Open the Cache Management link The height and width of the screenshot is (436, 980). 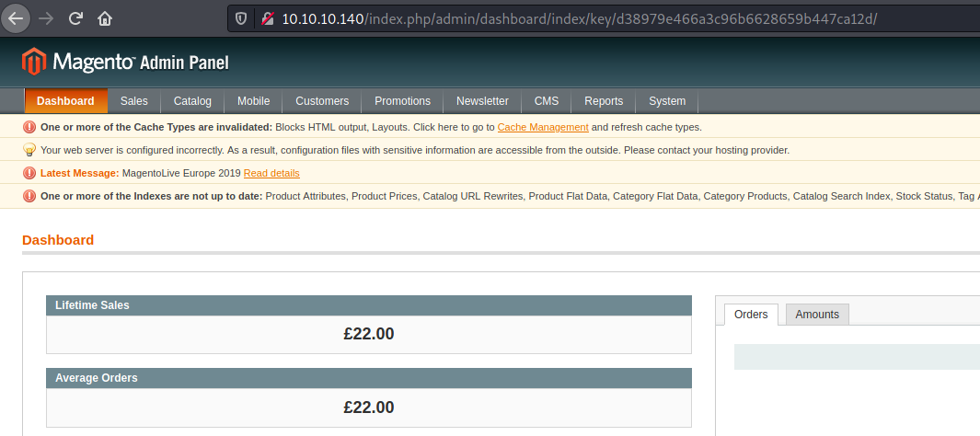tap(542, 127)
